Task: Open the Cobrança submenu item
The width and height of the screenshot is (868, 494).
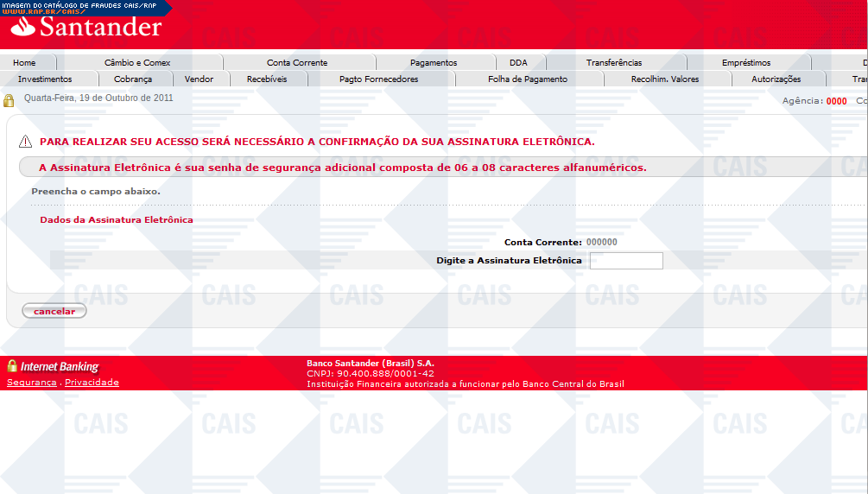Action: click(x=133, y=79)
